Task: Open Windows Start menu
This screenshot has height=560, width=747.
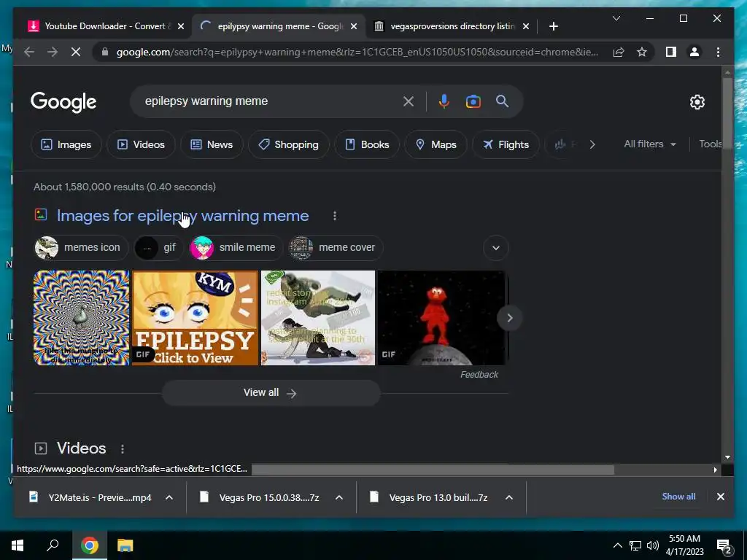Action: pyautogui.click(x=18, y=545)
